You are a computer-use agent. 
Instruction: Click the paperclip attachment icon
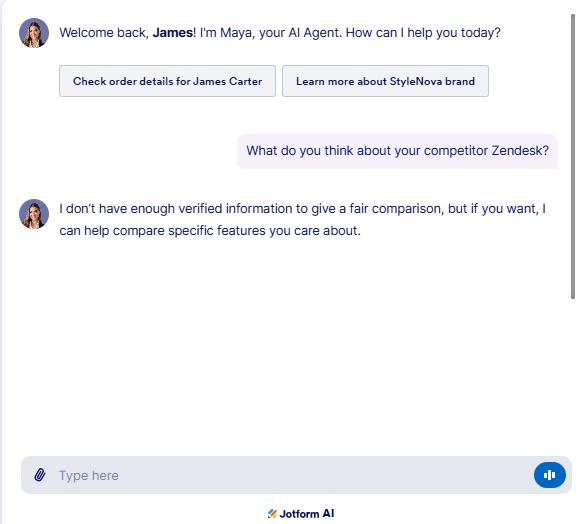point(40,475)
